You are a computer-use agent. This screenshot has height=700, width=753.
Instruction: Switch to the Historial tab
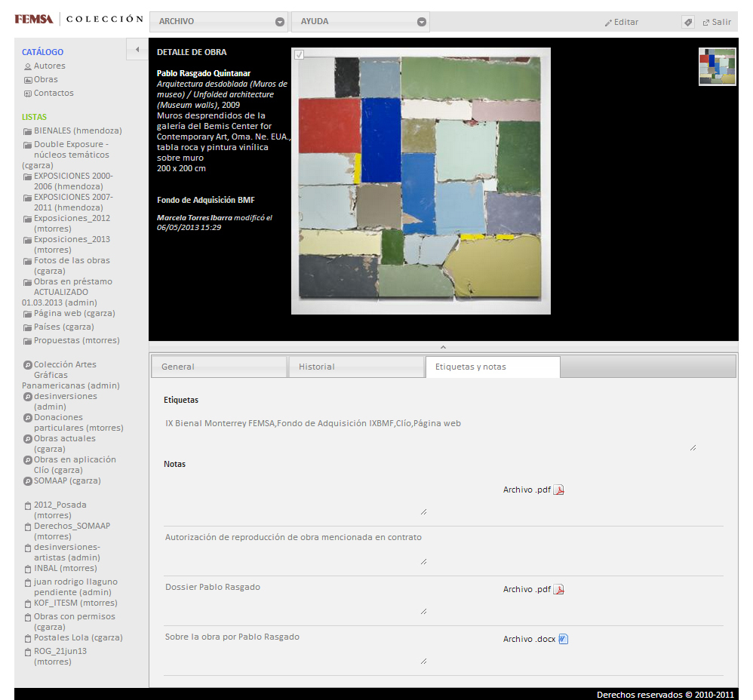click(356, 367)
